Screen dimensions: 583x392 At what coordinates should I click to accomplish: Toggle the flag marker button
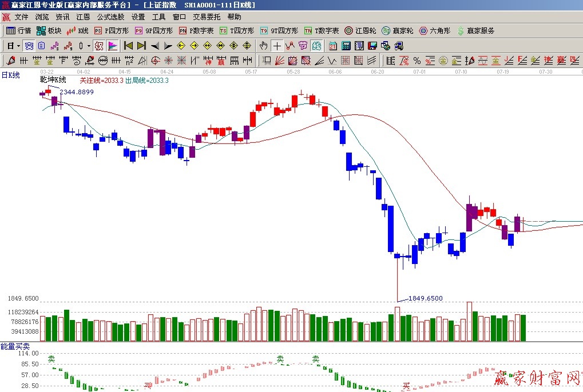[113, 46]
